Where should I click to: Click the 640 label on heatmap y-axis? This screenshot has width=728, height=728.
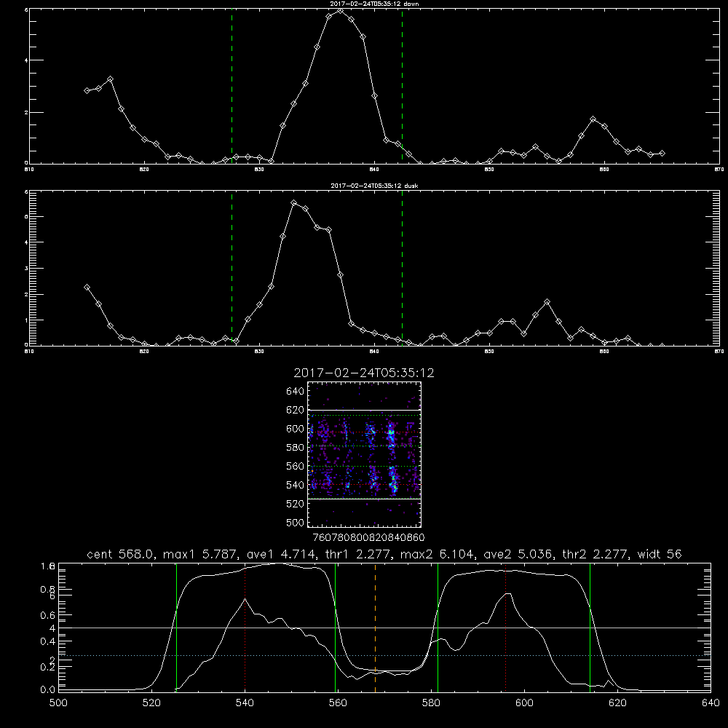[296, 391]
